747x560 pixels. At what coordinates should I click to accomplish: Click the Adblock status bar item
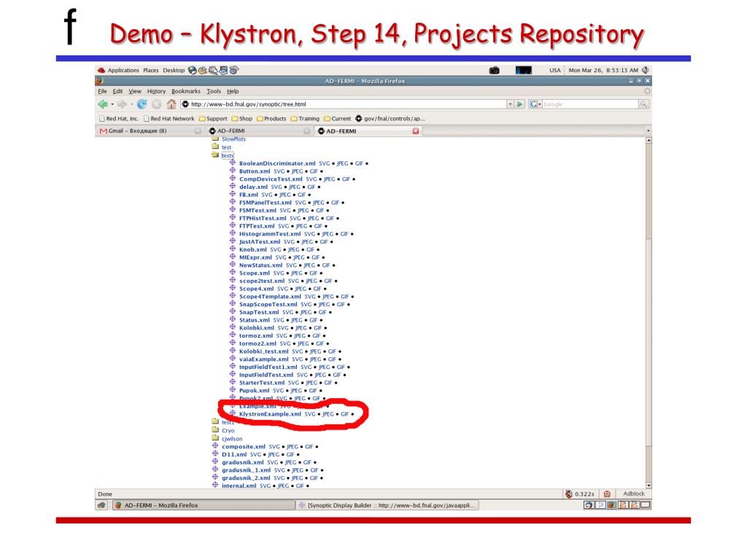click(x=634, y=494)
